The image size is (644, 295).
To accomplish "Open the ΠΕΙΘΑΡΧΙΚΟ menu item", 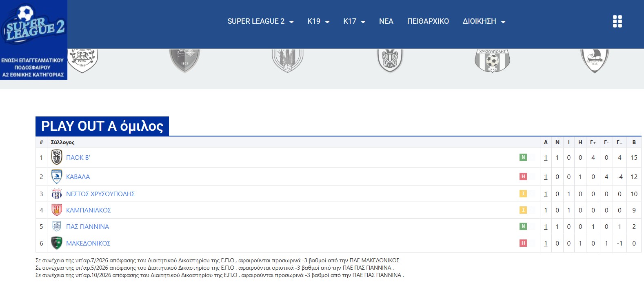I will (x=428, y=21).
